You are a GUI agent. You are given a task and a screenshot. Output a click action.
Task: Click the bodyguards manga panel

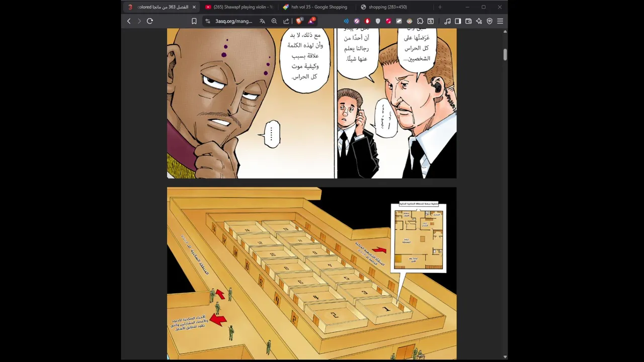tap(397, 103)
